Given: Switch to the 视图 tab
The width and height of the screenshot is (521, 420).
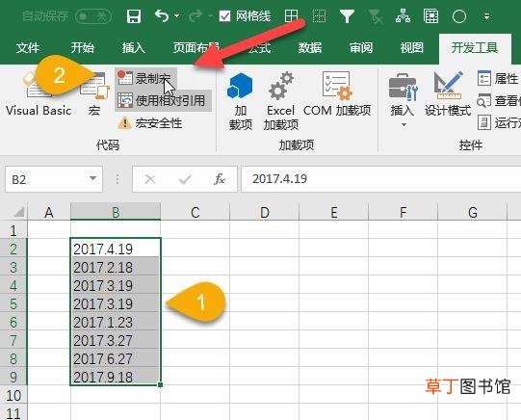Looking at the screenshot, I should click(x=411, y=48).
